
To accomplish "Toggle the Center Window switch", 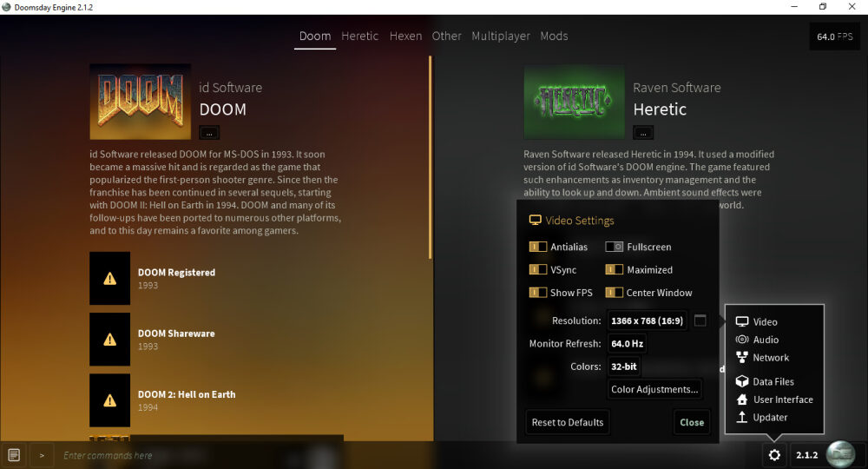I will (x=614, y=293).
